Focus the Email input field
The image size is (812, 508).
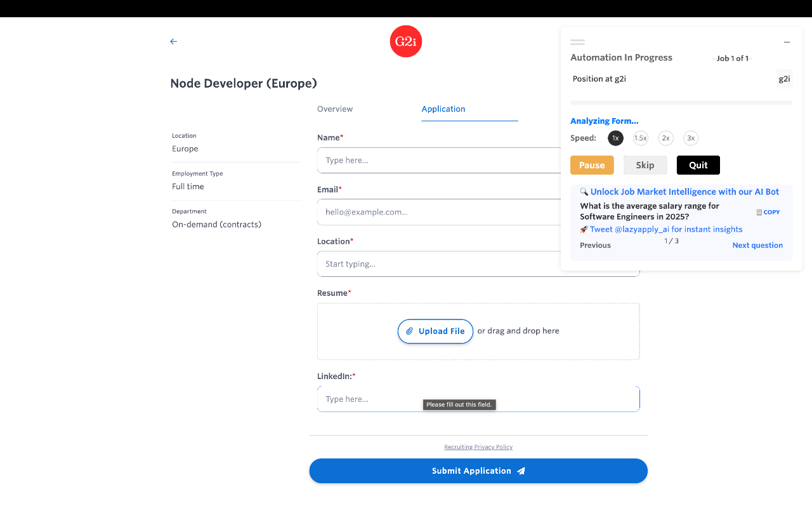click(439, 212)
